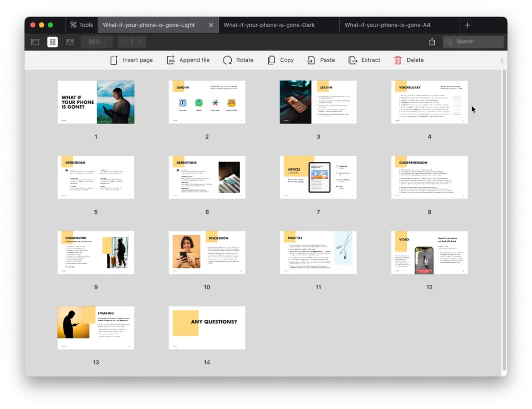Increase zoom with the plus button

pyautogui.click(x=139, y=42)
